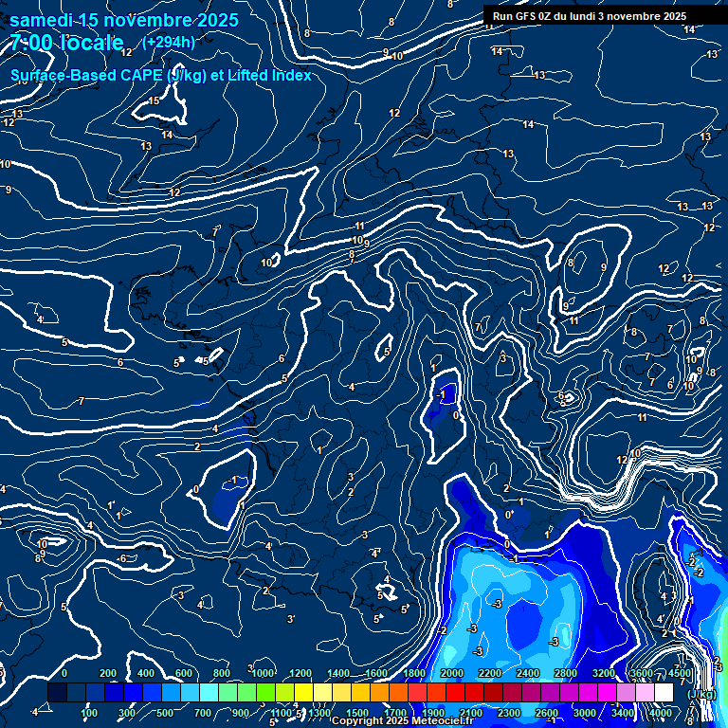
Task: Click the 'Run GFS 0Z du lundi 3 novembre 2025' banner
Action: (x=590, y=16)
